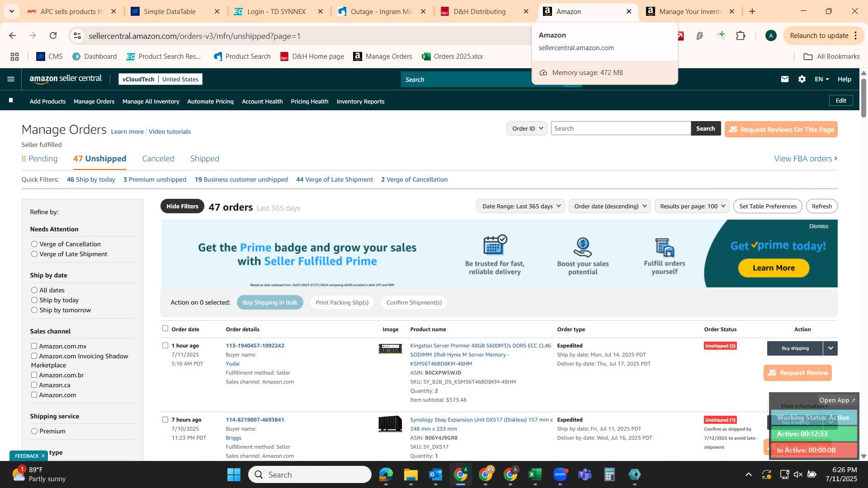Open Microsoft Teams from taskbar

(585, 474)
